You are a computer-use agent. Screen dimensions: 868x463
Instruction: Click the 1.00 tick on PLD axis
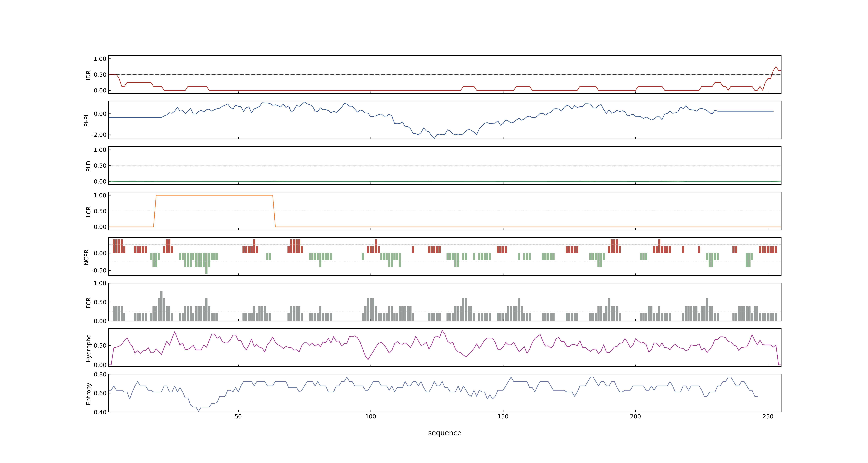(x=100, y=150)
